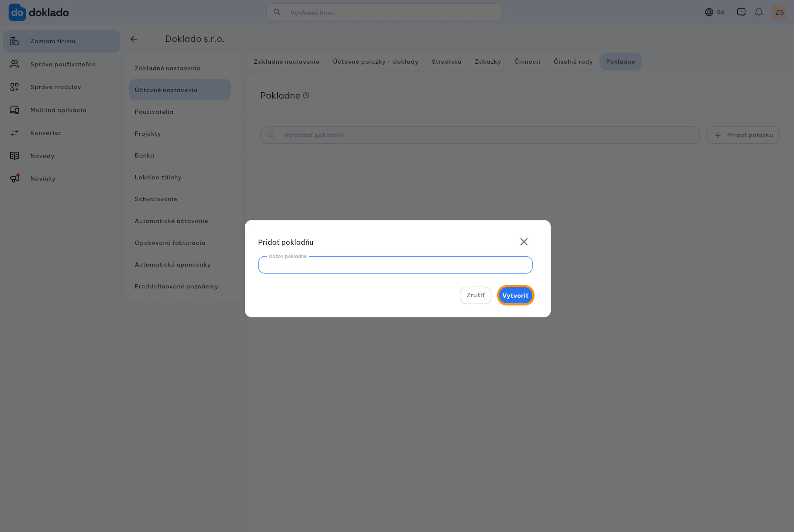Open Mobilná aplikácia label in navigation
Screen dimensions: 794x532
click(x=58, y=110)
